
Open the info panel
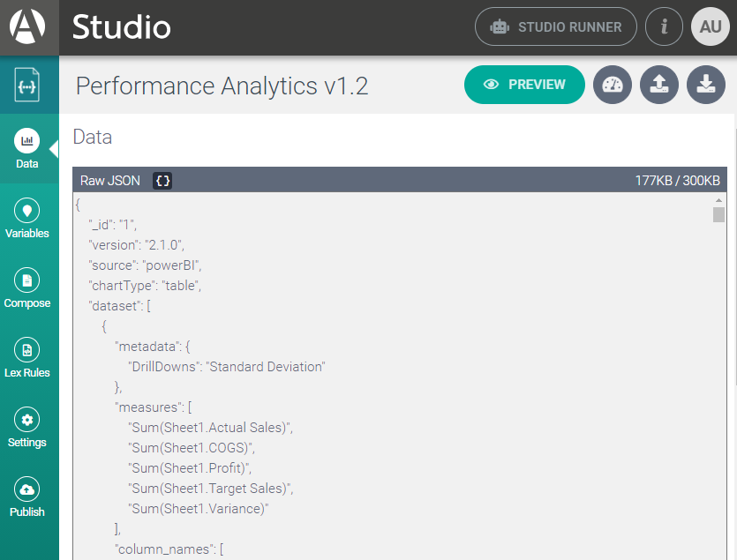pyautogui.click(x=665, y=26)
